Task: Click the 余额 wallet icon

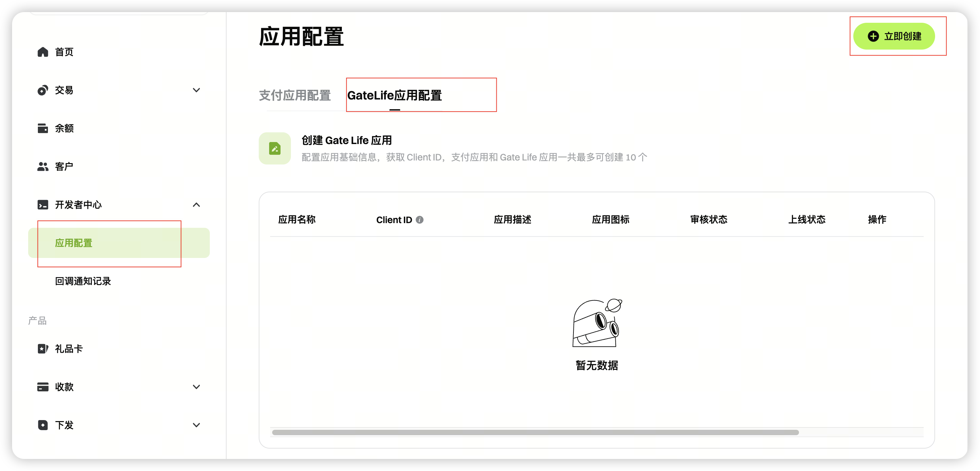Action: coord(43,128)
